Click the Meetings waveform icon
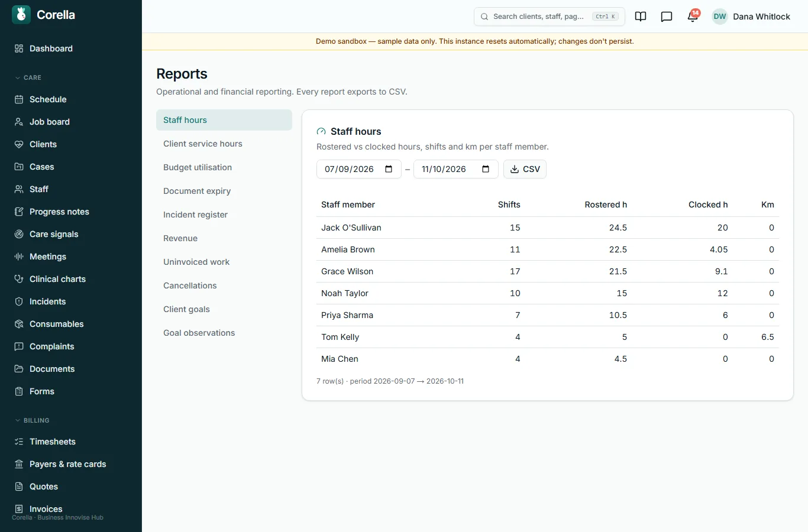The width and height of the screenshot is (808, 532). point(19,257)
